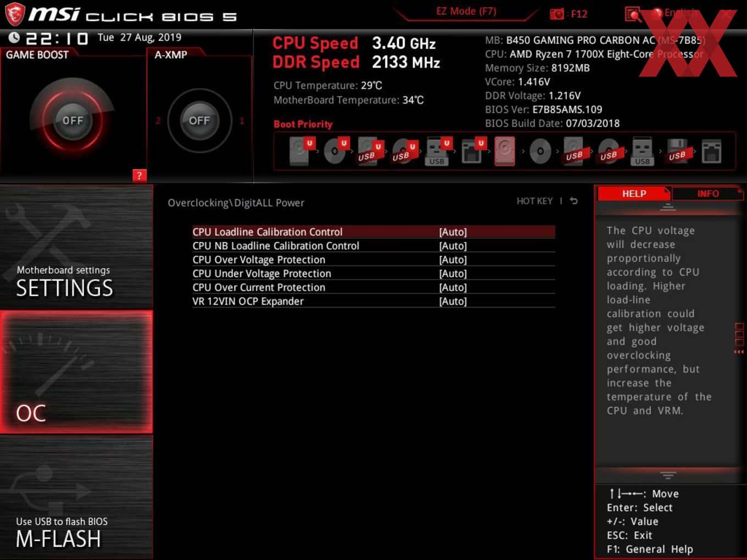Click the GAME BOOST label tab
Image resolution: width=747 pixels, height=560 pixels.
(37, 54)
